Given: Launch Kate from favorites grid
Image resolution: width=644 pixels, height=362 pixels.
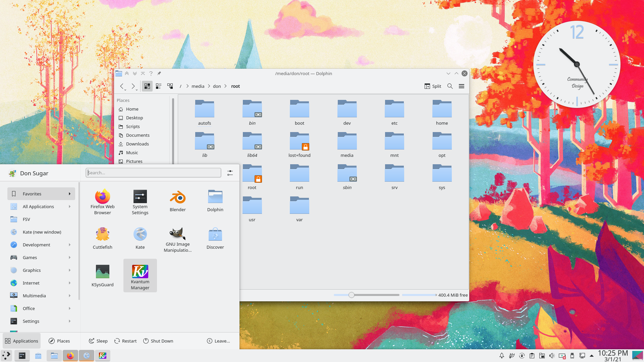Looking at the screenshot, I should coord(140,238).
